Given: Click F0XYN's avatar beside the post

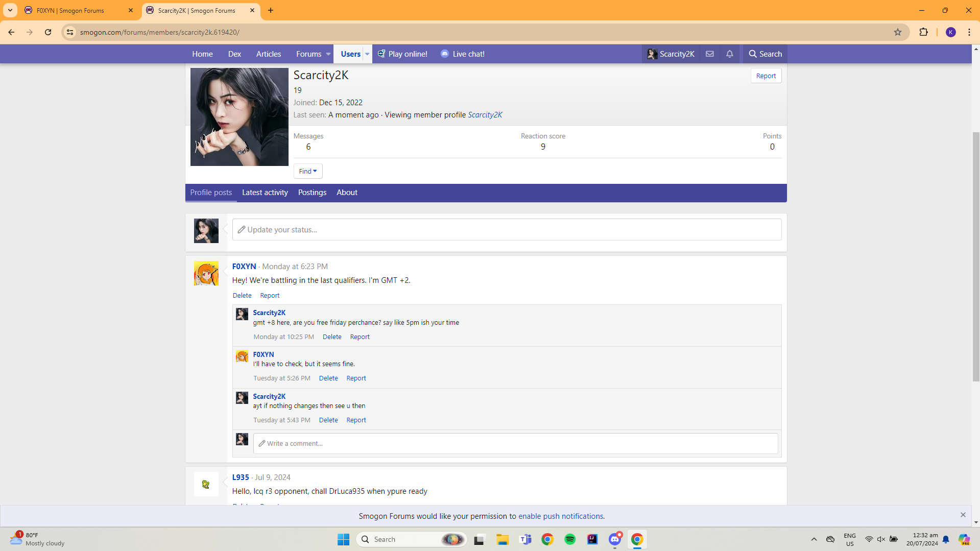Looking at the screenshot, I should tap(206, 273).
